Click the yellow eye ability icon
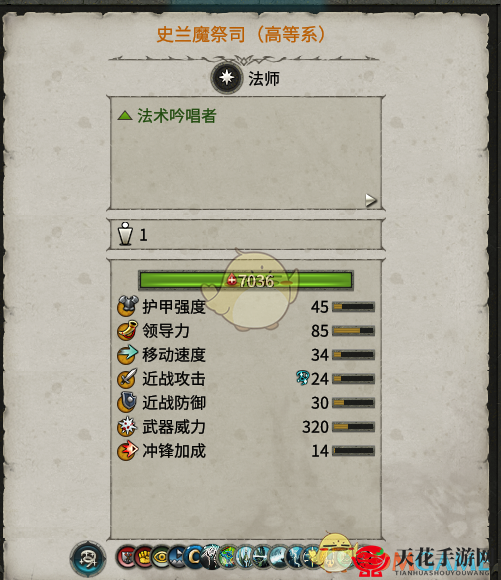501x580 pixels. pos(161,557)
